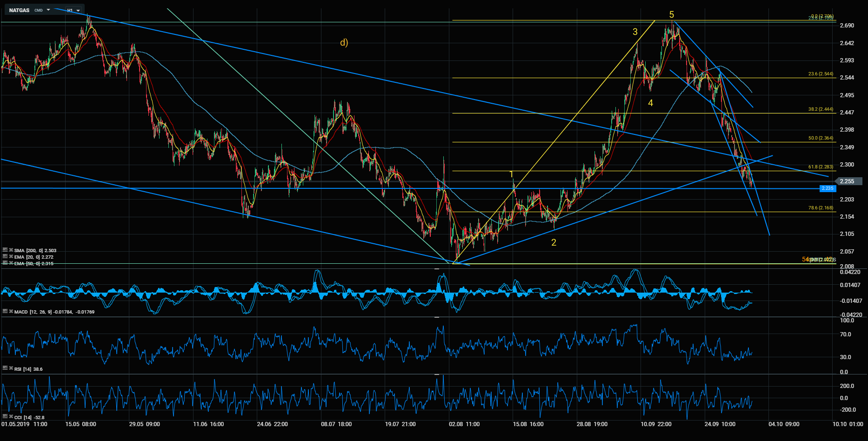
Task: Click the Fibonacci 23.6 (2.544) level label
Action: (821, 74)
